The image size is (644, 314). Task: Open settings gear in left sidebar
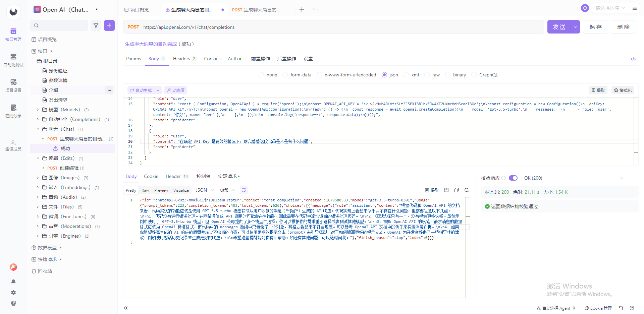[13, 293]
